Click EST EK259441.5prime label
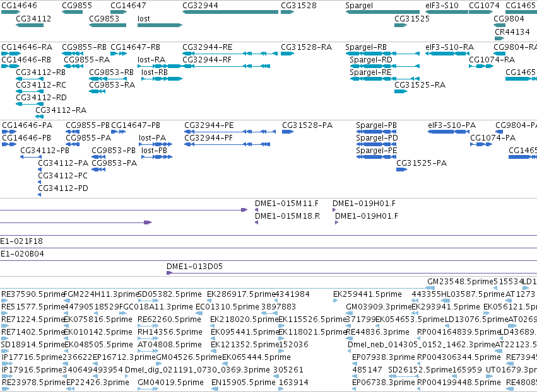 367,294
